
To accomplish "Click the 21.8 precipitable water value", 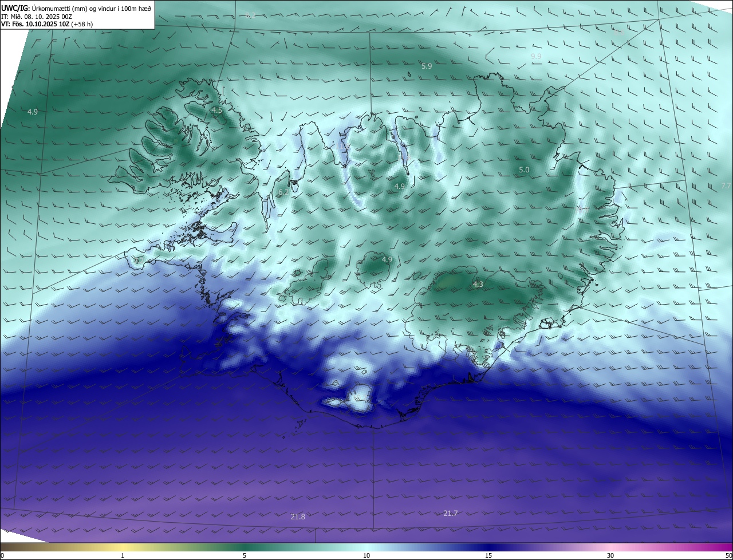I will click(298, 517).
